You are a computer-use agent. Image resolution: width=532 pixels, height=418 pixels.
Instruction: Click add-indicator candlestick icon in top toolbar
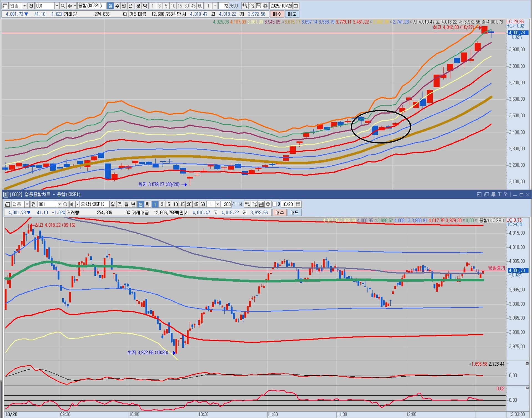coord(245,6)
